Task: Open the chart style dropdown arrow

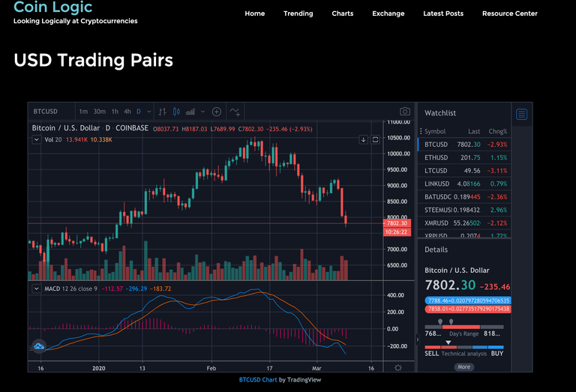Action: click(202, 112)
